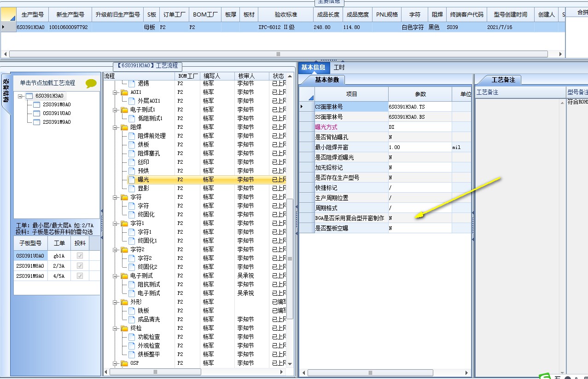The image size is (588, 379).
Task: Click the 终检 folder icon
Action: coord(124,328)
